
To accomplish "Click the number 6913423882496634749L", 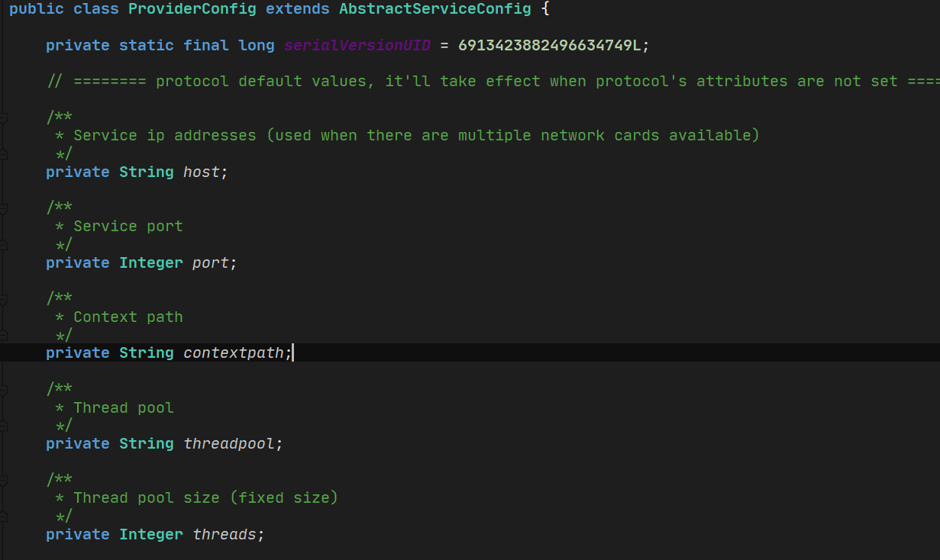I will coord(550,45).
